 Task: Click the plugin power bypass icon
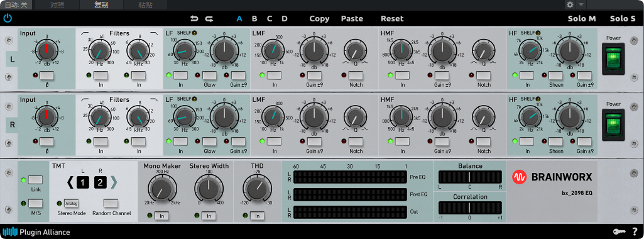point(8,18)
